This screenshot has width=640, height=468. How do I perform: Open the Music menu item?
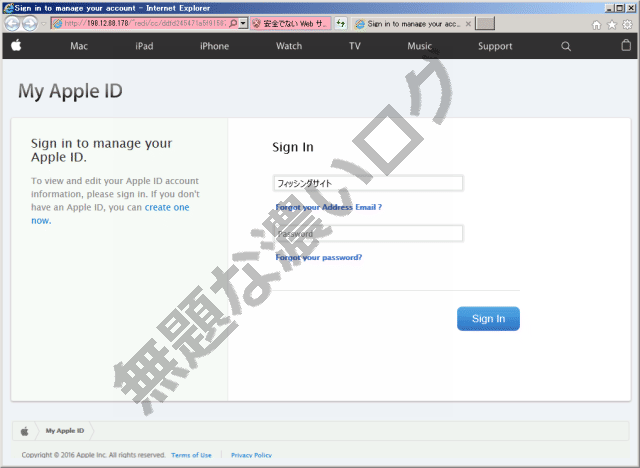tap(420, 46)
